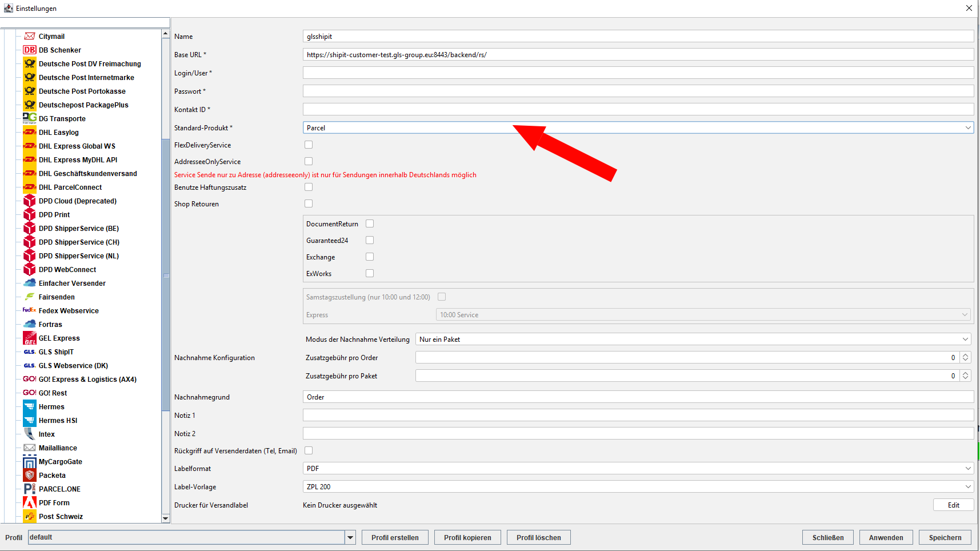Click the DPD WebConnect cube icon
980x551 pixels.
(x=30, y=269)
